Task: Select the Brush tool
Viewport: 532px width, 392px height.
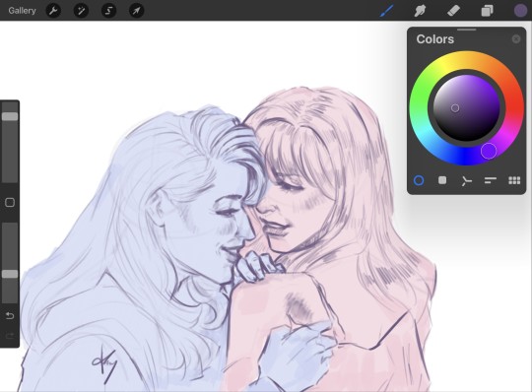Action: (x=387, y=11)
